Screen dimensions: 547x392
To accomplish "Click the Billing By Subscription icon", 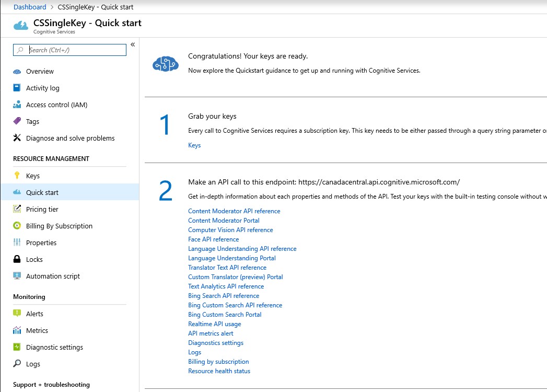I will 17,226.
